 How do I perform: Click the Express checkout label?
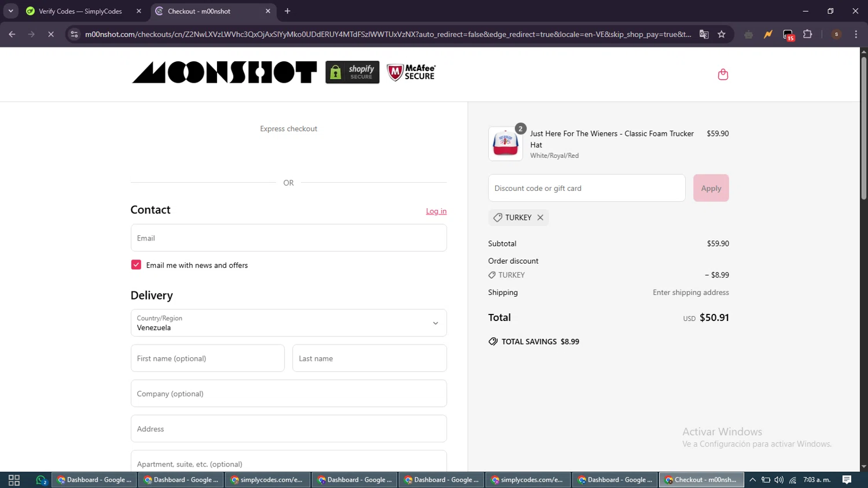click(x=289, y=129)
